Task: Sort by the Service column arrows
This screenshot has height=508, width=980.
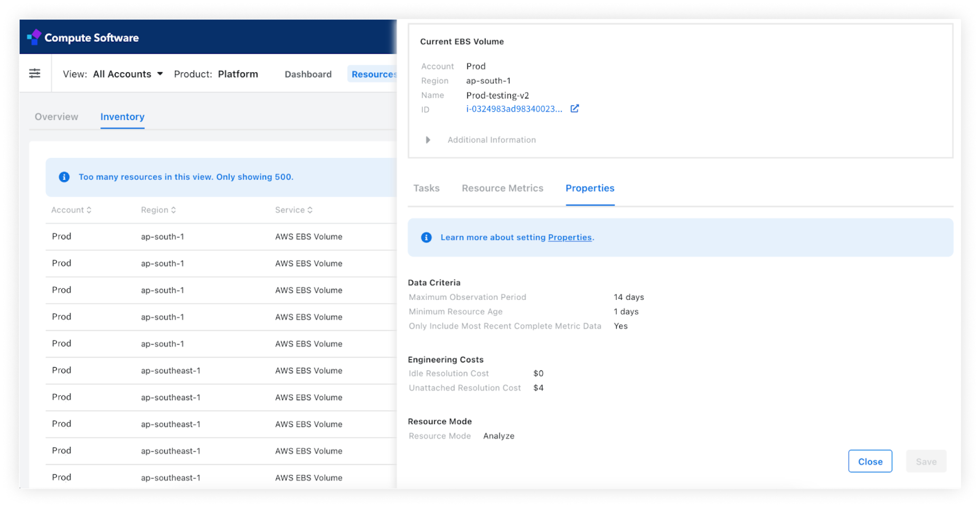Action: pos(310,210)
